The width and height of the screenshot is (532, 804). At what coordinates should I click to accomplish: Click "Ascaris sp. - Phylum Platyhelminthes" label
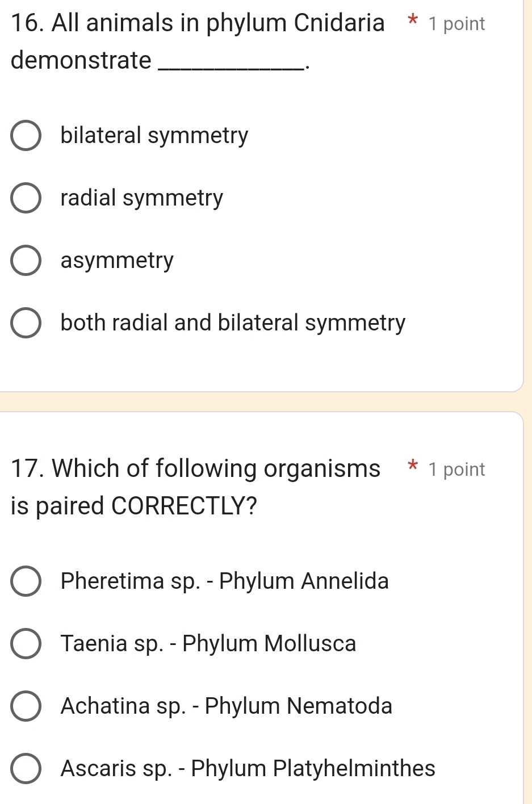[x=248, y=769]
